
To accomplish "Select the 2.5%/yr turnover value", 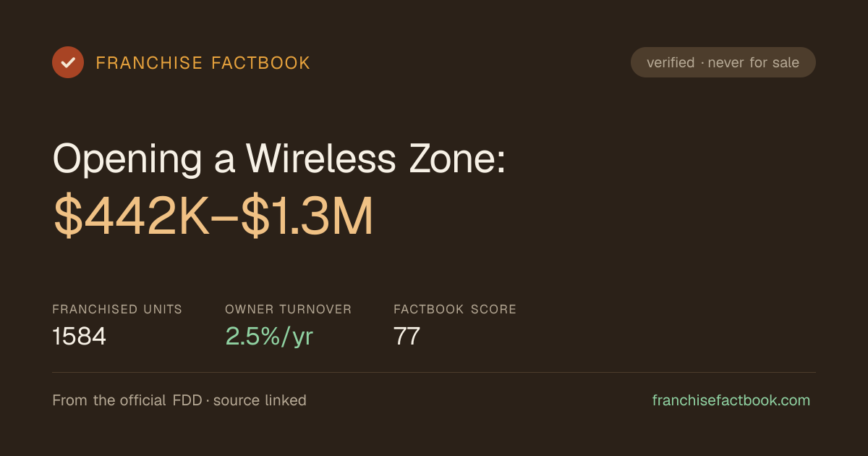I will [x=269, y=337].
